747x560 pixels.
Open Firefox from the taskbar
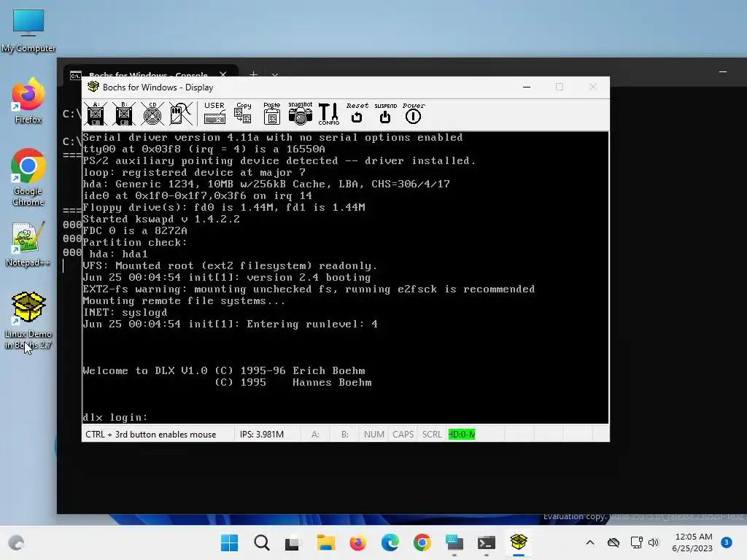point(357,542)
